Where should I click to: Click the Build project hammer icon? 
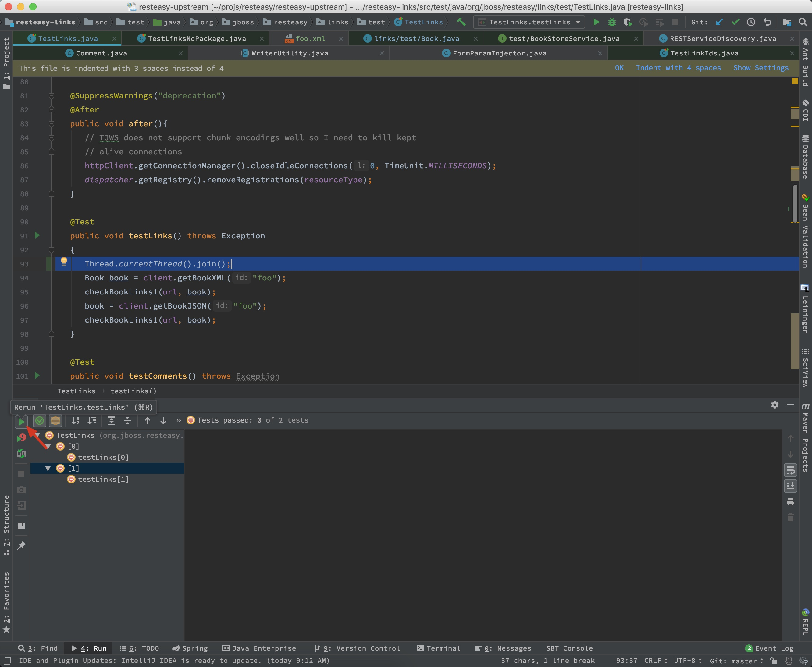(x=461, y=22)
